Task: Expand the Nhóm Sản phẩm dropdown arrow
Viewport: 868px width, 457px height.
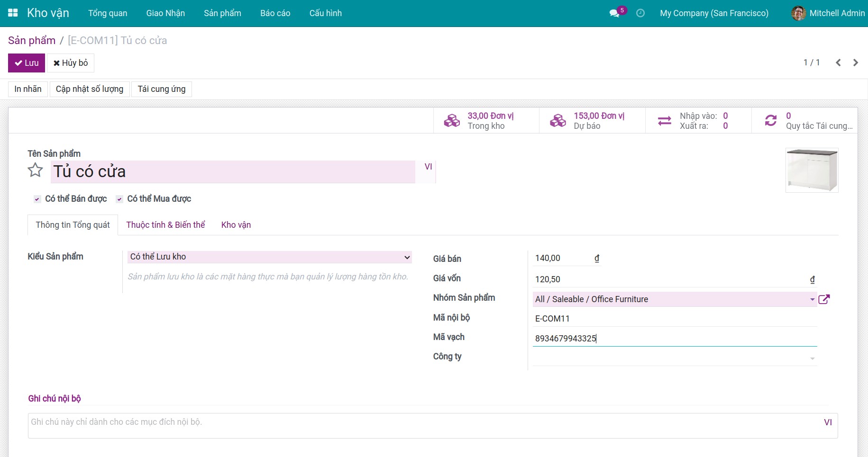Action: tap(812, 299)
